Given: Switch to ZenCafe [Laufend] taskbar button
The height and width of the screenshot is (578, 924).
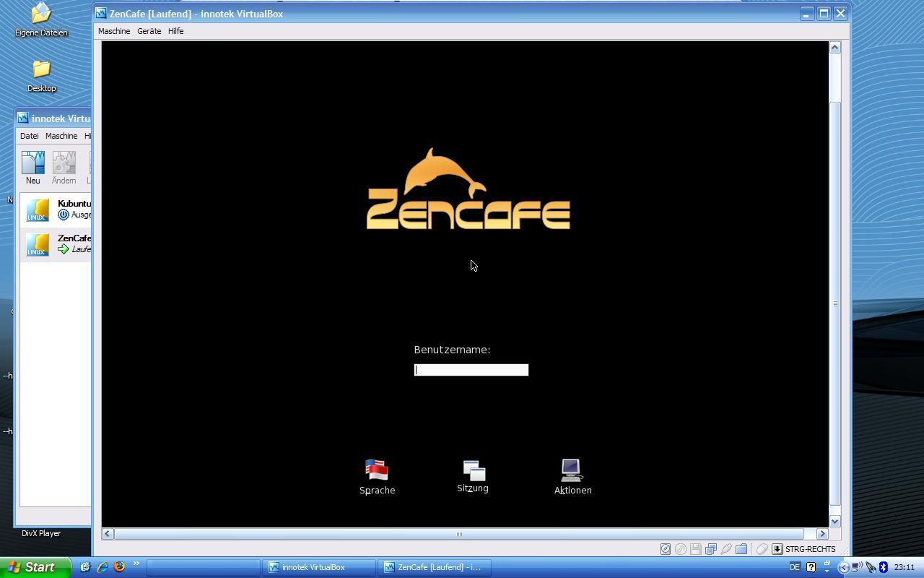Looking at the screenshot, I should (435, 567).
